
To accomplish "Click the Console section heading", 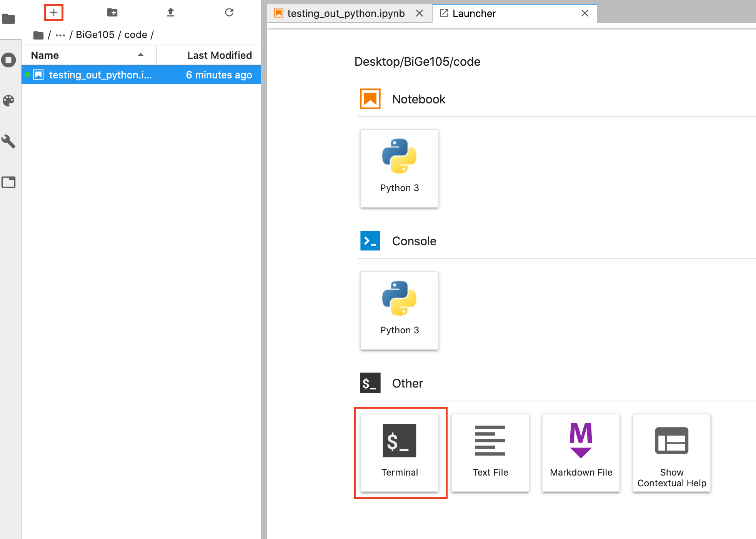I will tap(414, 241).
